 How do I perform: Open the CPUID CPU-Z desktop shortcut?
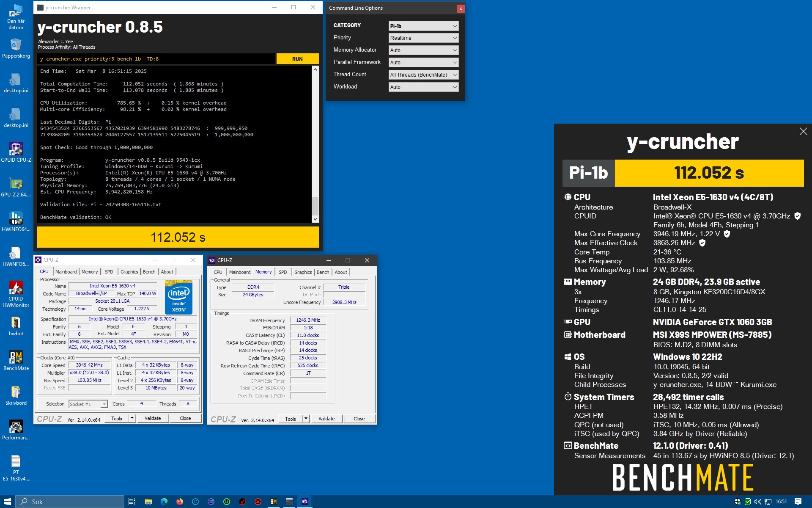(16, 152)
